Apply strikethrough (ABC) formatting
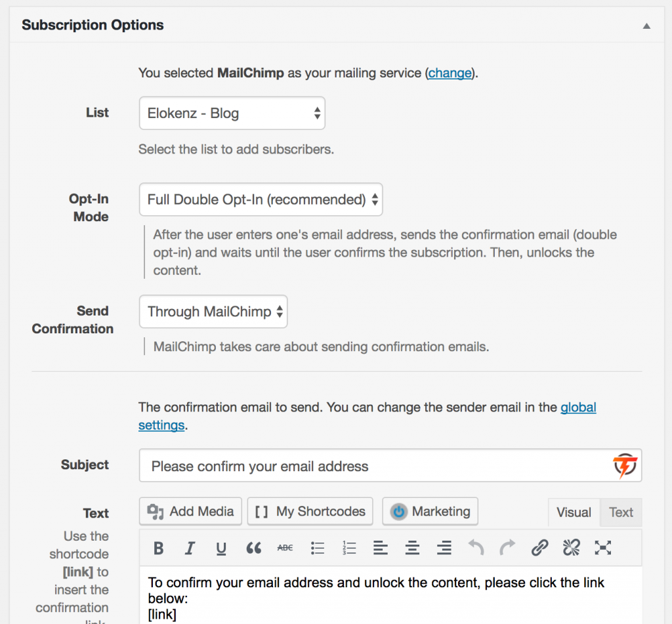 285,548
